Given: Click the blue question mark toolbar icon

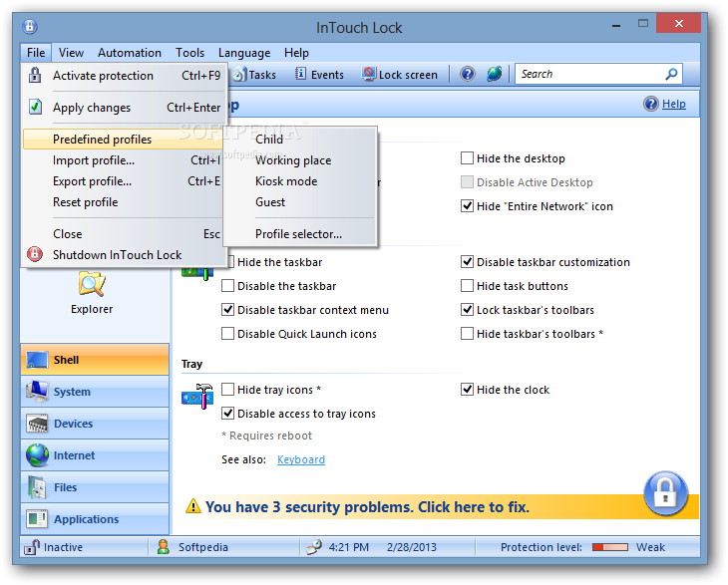Looking at the screenshot, I should point(467,74).
